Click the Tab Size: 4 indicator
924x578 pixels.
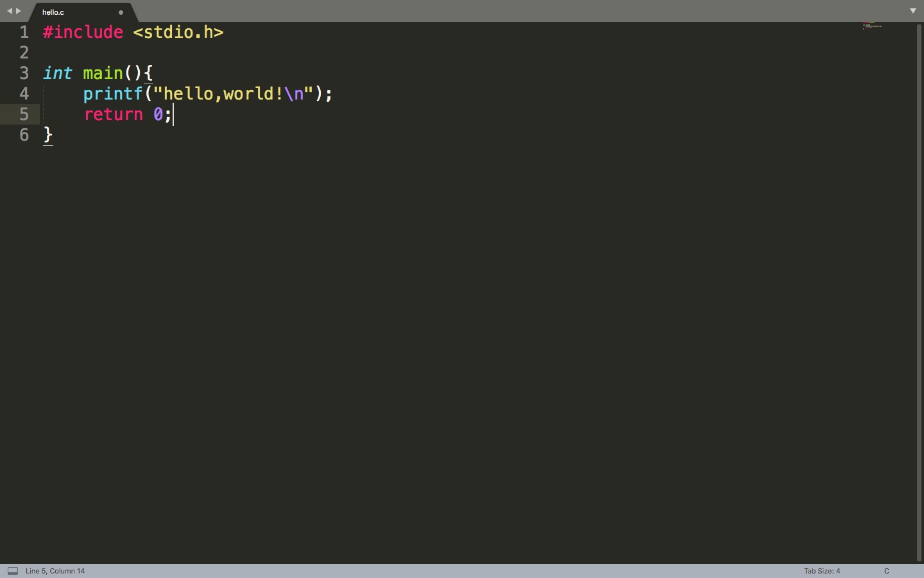coord(821,571)
